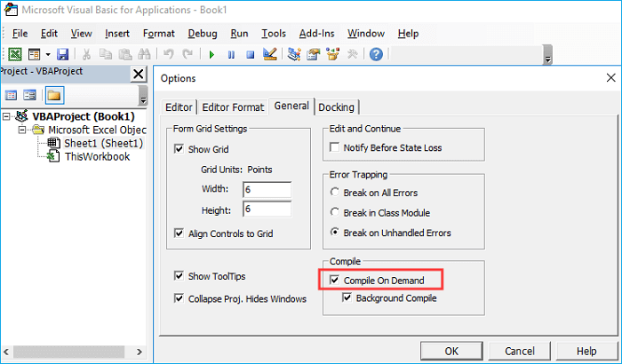Click OK in the Options dialog
This screenshot has height=364, width=622.
(x=451, y=351)
